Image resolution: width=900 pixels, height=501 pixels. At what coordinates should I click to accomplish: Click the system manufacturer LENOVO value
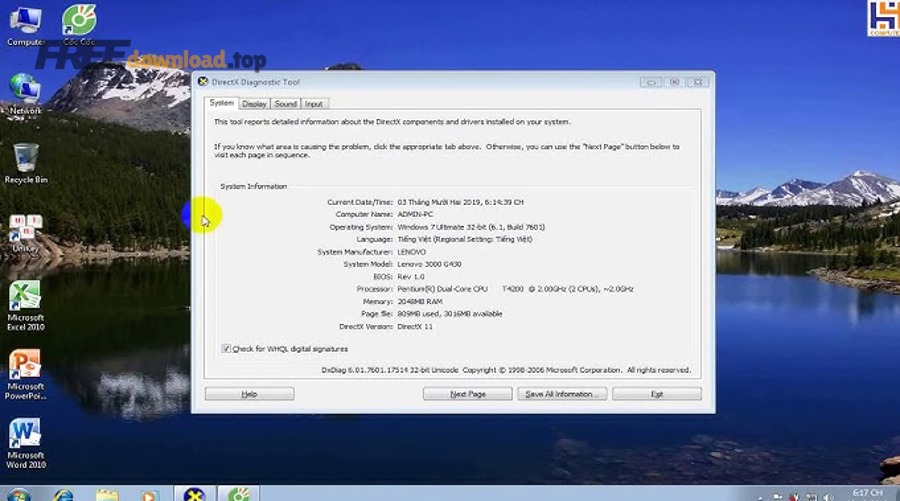(412, 252)
